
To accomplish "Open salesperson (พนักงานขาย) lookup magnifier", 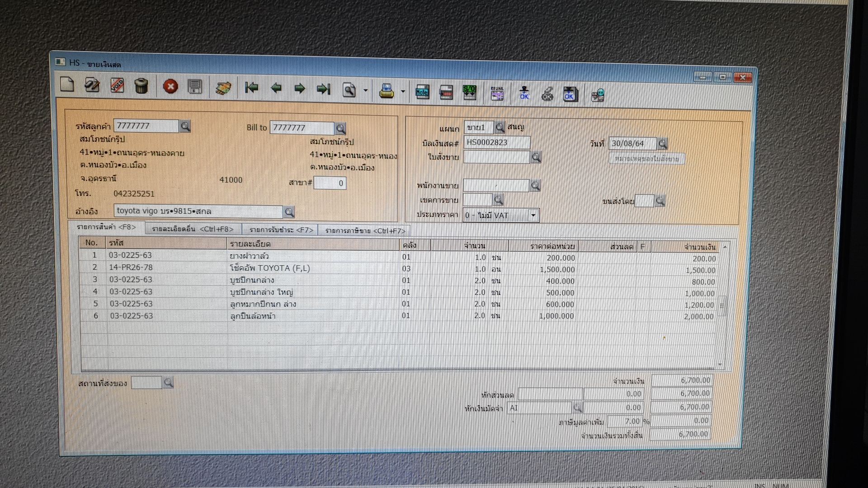I will click(535, 186).
